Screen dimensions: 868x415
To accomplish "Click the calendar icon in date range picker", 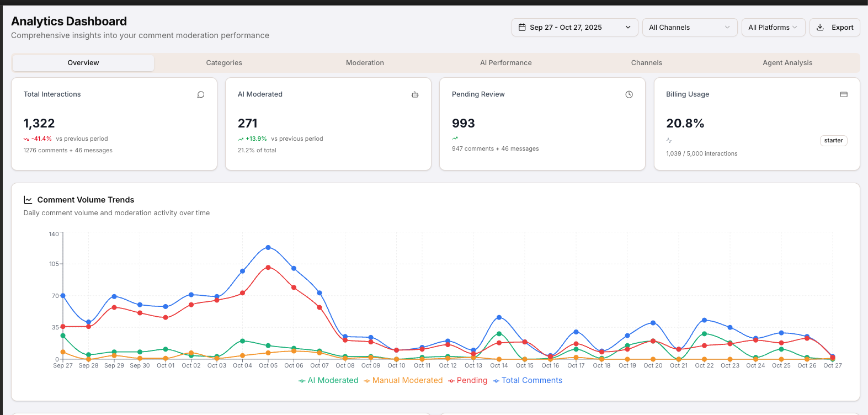I will pyautogui.click(x=522, y=27).
